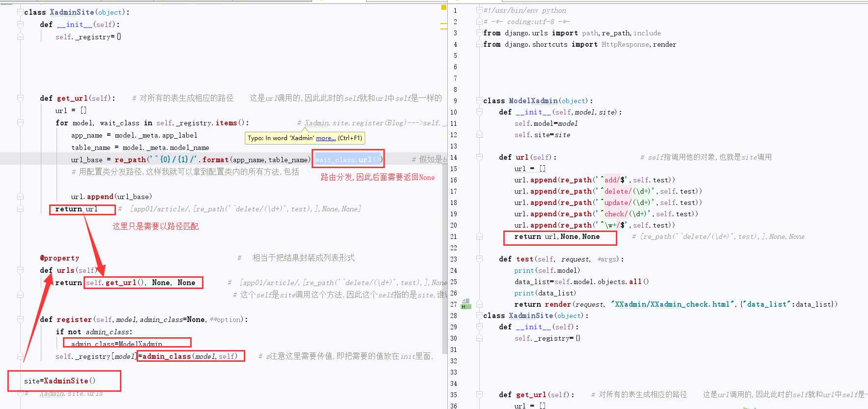This screenshot has height=409, width=868.
Task: Click the '^delete/(\d+)' pattern on line 17
Action: point(626,191)
